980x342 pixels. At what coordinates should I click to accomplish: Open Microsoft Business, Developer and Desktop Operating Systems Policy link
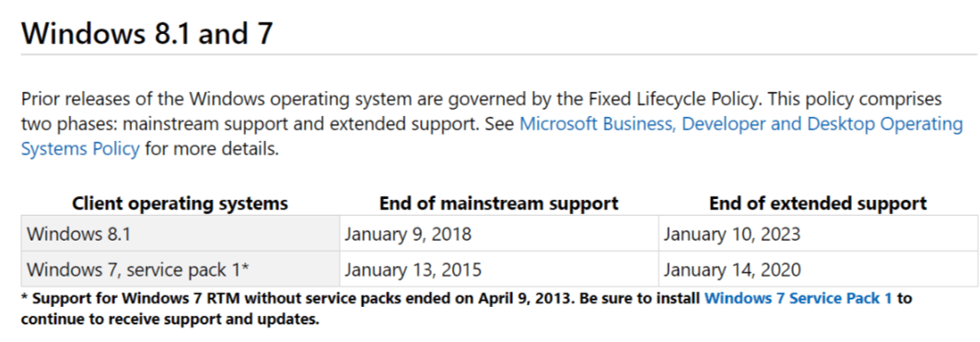tap(741, 124)
